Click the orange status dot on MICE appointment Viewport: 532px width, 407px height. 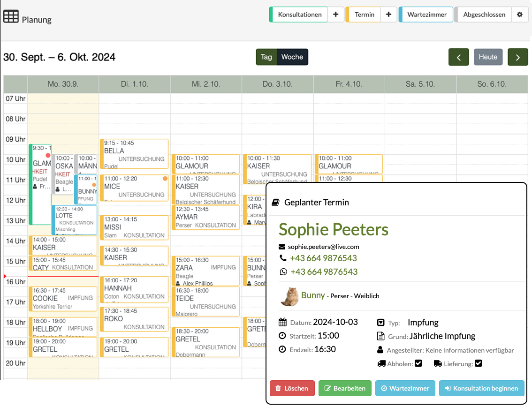click(x=165, y=178)
